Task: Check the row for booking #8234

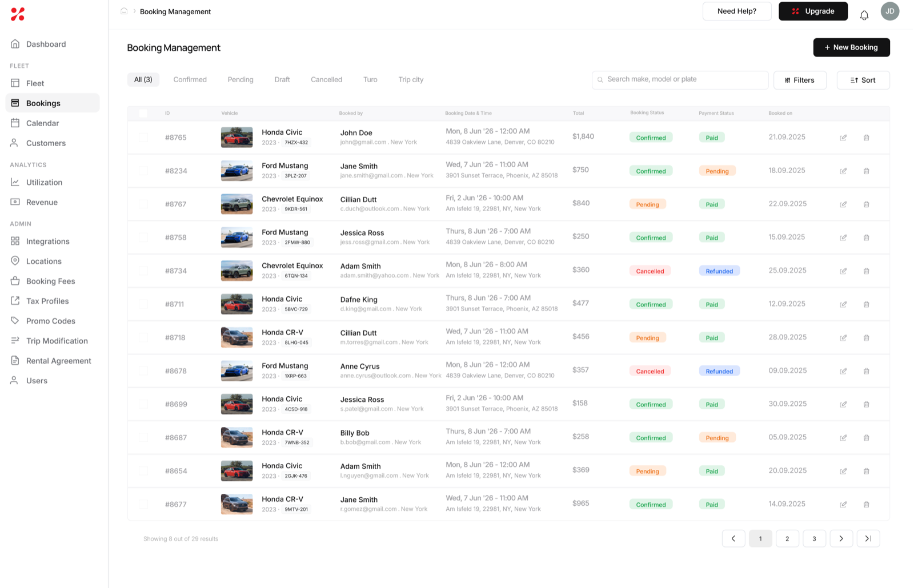Action: point(143,171)
